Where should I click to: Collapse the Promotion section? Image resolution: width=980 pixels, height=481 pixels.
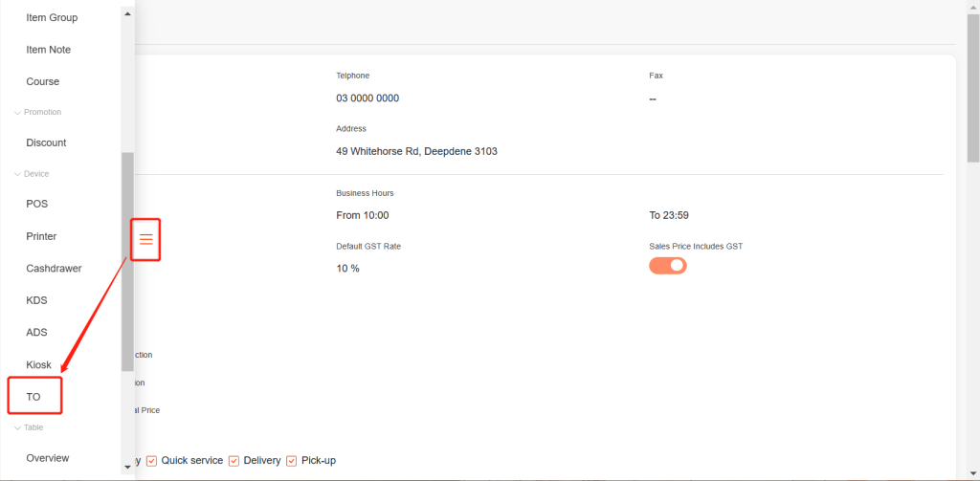click(x=17, y=113)
